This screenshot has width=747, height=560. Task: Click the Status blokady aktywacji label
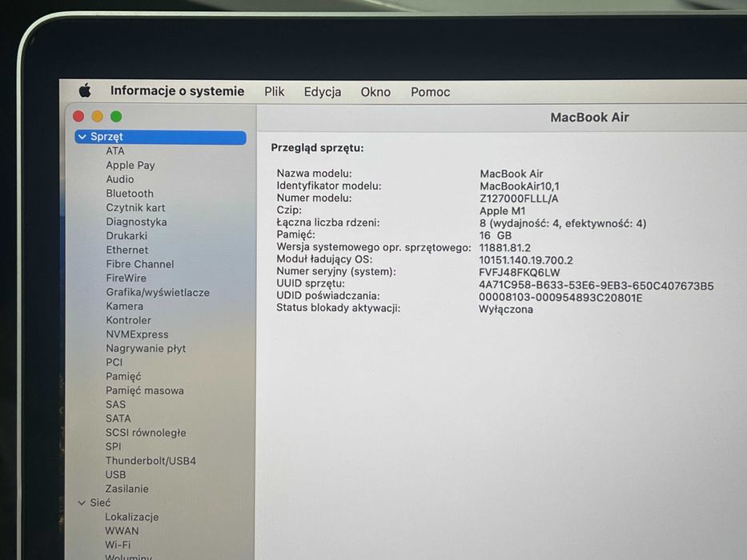click(x=339, y=308)
